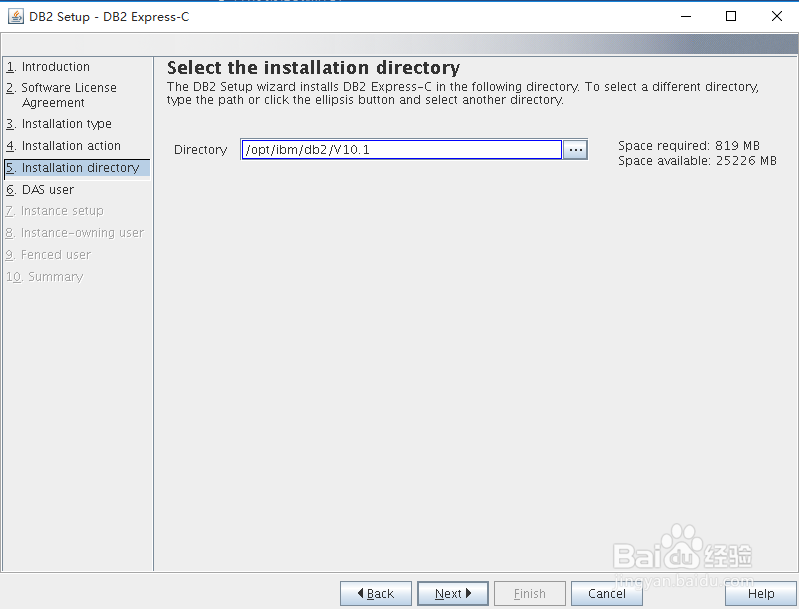Click the Directory path input field
The height and width of the screenshot is (609, 799).
tap(402, 150)
